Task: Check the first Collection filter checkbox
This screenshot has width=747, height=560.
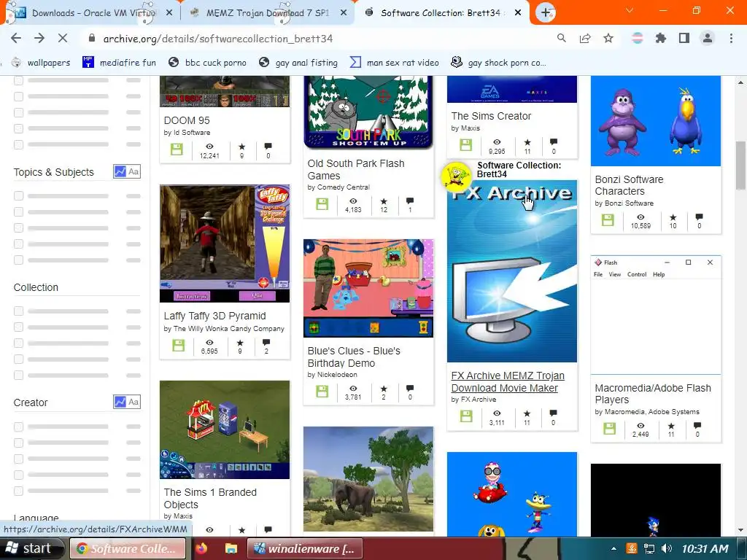Action: pos(18,311)
